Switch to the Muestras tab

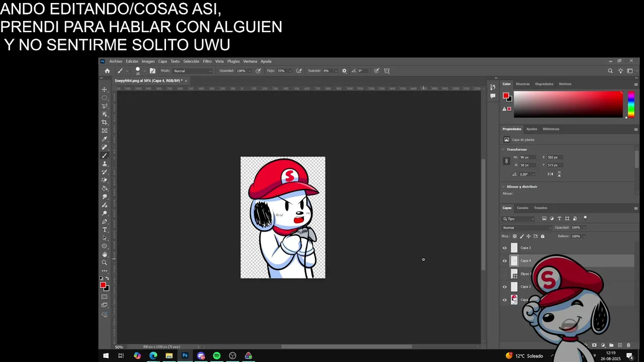(523, 84)
